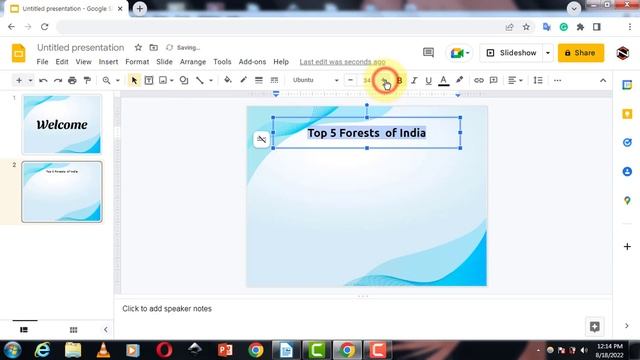The width and height of the screenshot is (640, 360).
Task: Switch to grid view
Action: [73, 329]
